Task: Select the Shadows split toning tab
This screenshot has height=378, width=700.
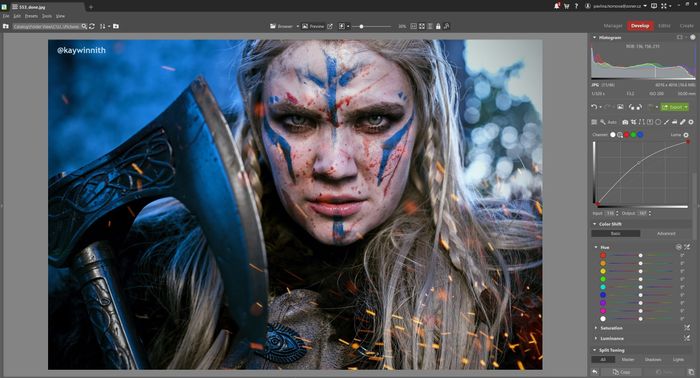Action: point(653,359)
